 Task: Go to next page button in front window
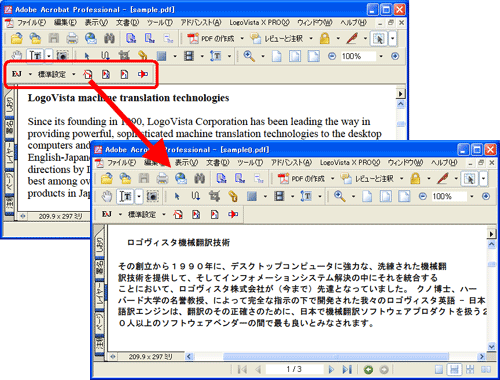click(331, 369)
